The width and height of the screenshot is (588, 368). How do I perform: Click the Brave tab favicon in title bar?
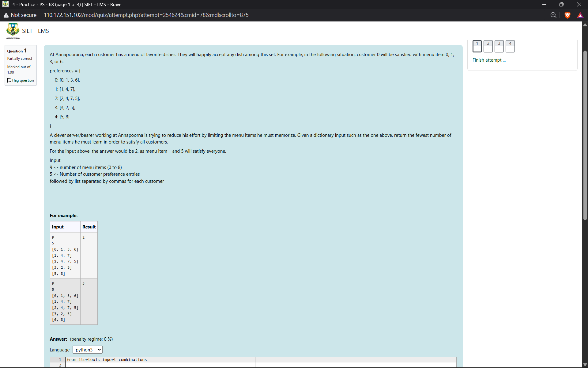pyautogui.click(x=5, y=4)
